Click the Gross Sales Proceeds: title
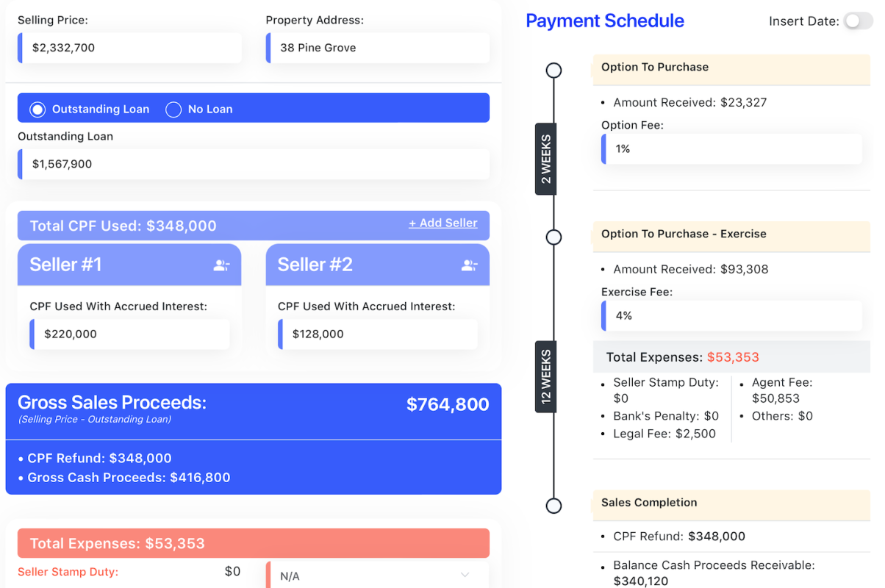This screenshot has height=588, width=885. (x=112, y=403)
